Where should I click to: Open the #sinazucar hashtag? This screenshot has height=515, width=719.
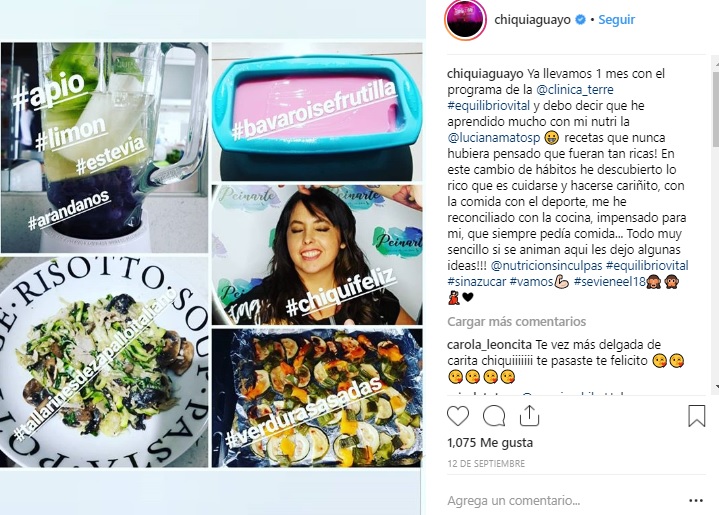point(476,282)
